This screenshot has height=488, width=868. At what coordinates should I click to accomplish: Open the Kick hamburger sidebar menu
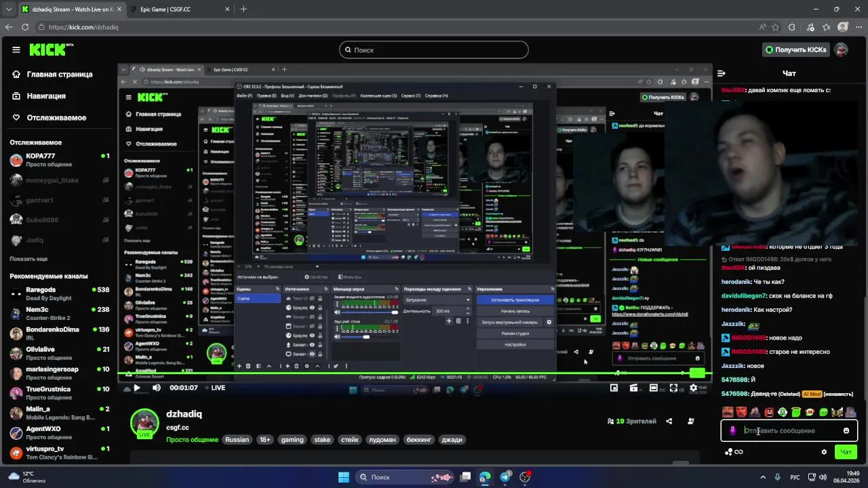pos(16,49)
